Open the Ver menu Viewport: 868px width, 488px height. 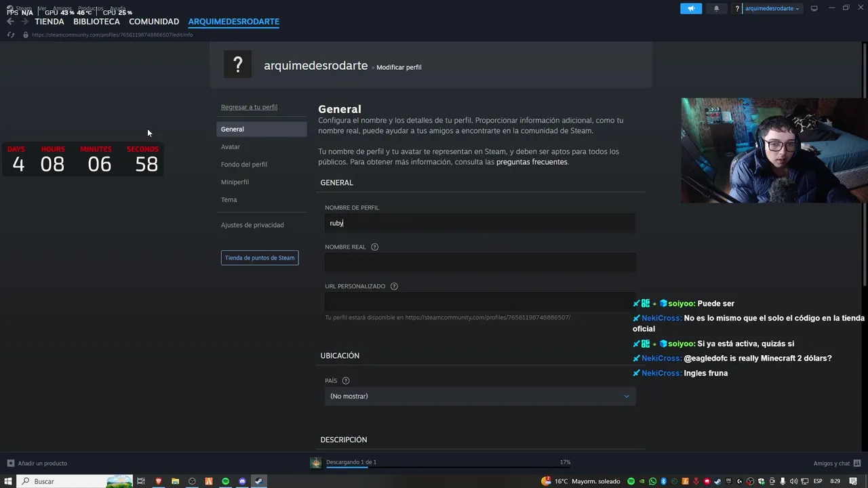pos(42,8)
